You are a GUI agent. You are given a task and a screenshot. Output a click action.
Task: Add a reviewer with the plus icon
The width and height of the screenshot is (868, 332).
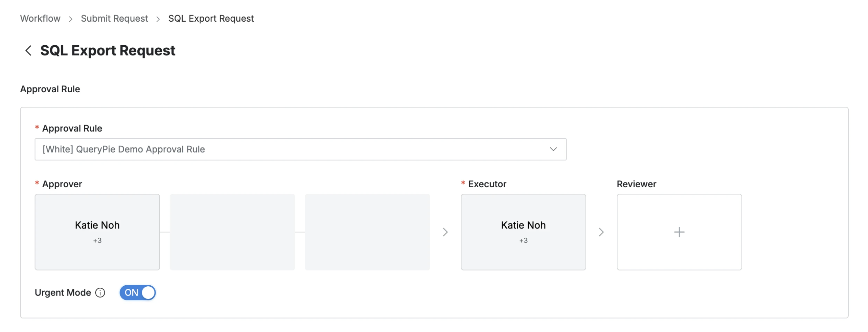click(x=679, y=232)
